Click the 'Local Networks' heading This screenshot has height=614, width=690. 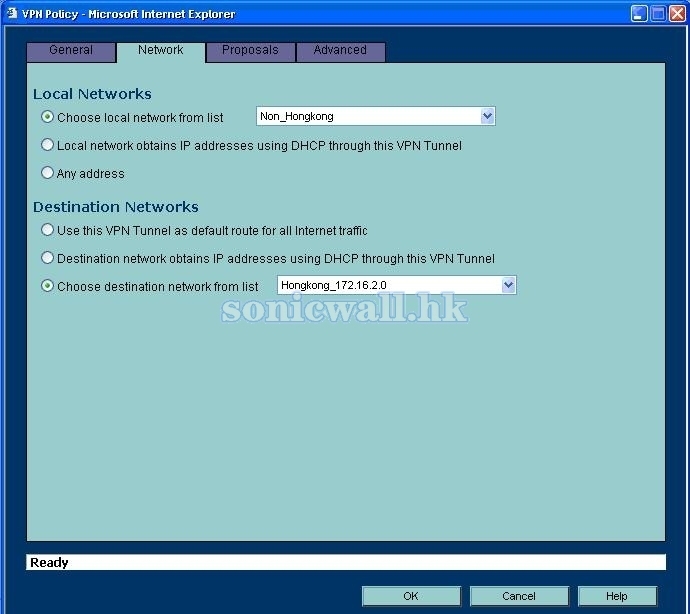[92, 94]
